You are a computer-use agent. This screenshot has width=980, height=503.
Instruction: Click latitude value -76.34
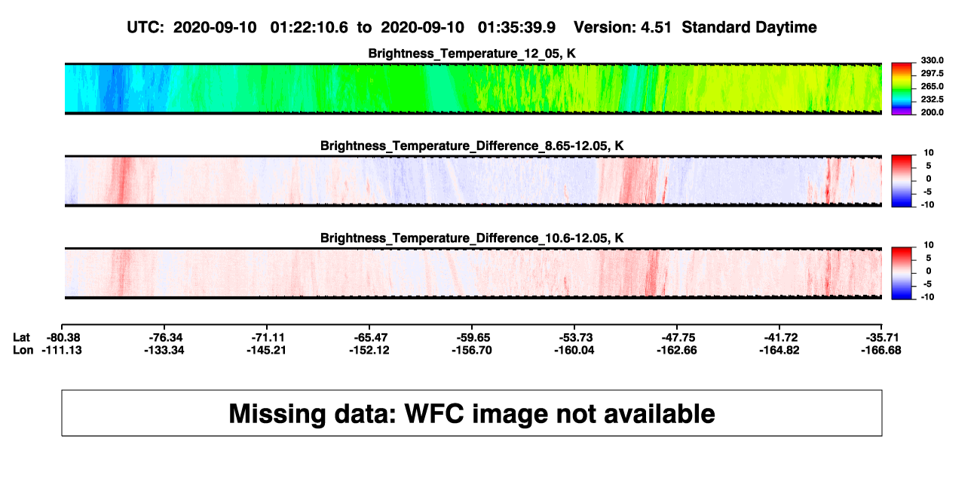(x=166, y=337)
